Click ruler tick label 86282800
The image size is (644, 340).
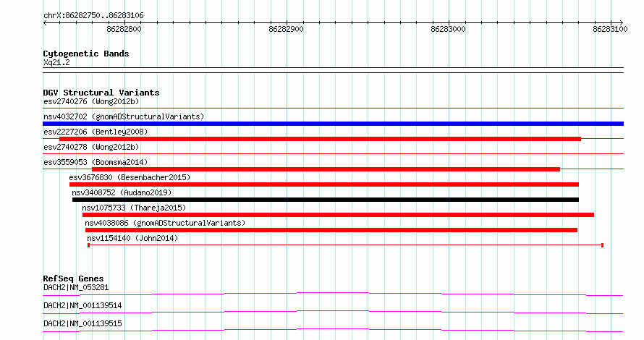pos(124,29)
